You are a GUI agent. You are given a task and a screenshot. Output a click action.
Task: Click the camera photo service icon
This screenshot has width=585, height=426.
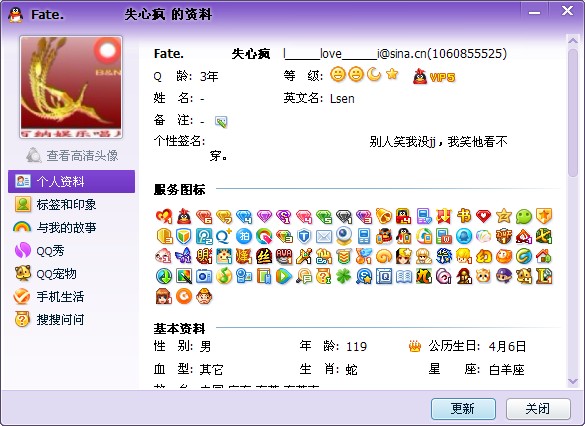coord(204,276)
